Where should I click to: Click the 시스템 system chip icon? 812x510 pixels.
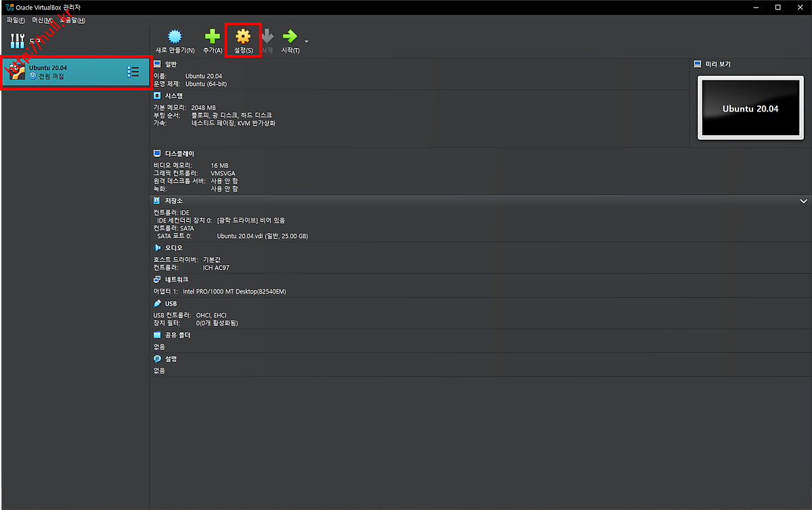(x=157, y=95)
